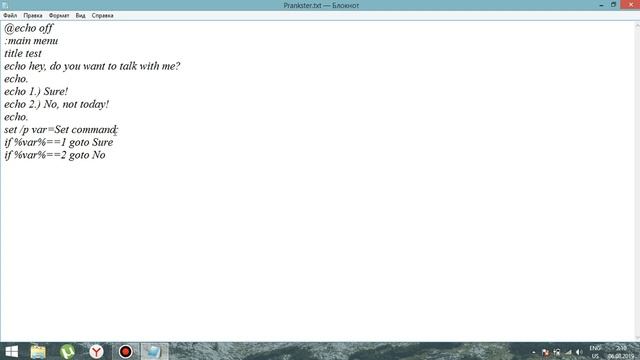This screenshot has height=360, width=640.
Task: Open the clock and date in the tray
Action: (x=621, y=352)
